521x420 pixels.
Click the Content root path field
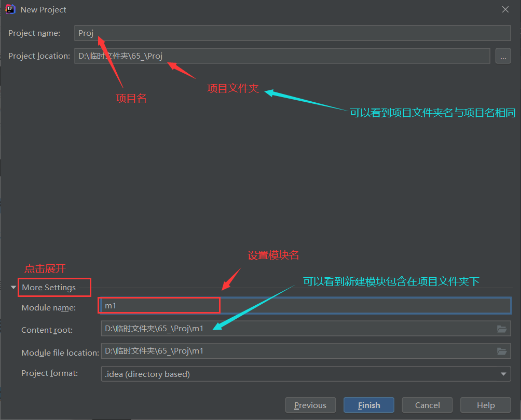coord(306,329)
